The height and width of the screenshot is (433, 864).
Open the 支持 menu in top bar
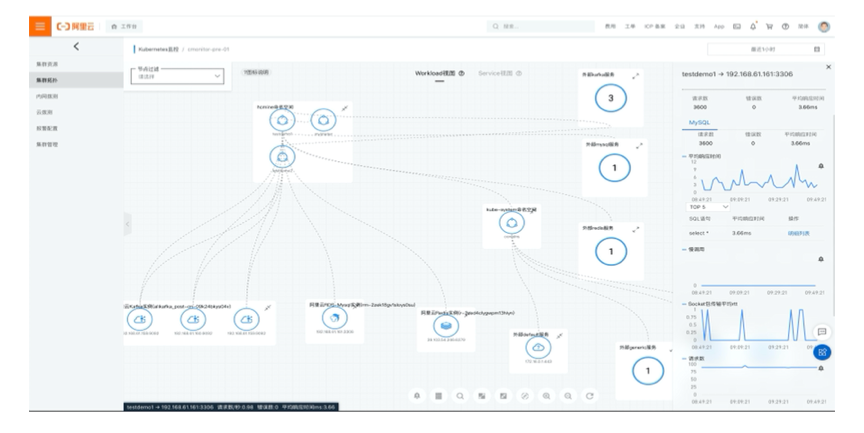click(699, 26)
